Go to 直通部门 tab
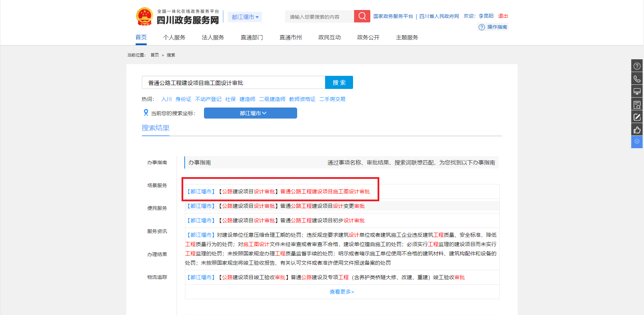Image resolution: width=644 pixels, height=315 pixels. pyautogui.click(x=252, y=37)
